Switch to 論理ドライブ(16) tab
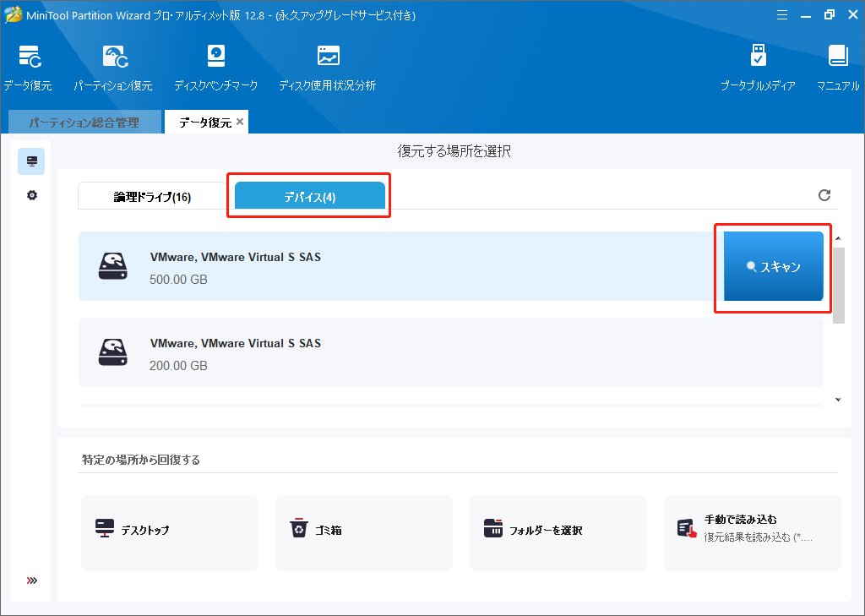The image size is (865, 616). tap(152, 197)
